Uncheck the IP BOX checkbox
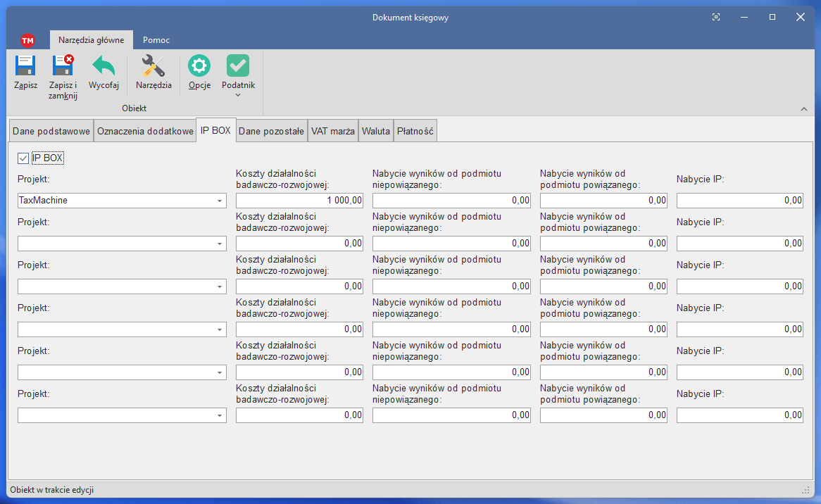The height and width of the screenshot is (504, 821). (x=23, y=158)
